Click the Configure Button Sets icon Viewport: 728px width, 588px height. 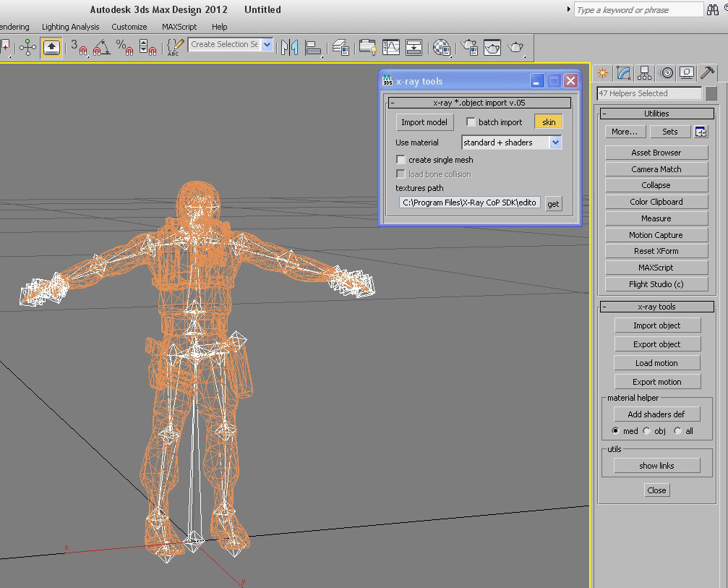701,132
